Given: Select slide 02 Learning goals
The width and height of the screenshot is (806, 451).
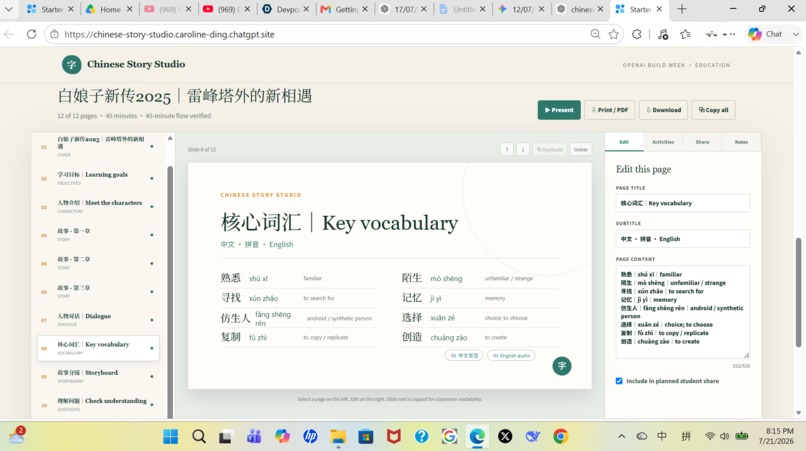Looking at the screenshot, I should (x=98, y=178).
